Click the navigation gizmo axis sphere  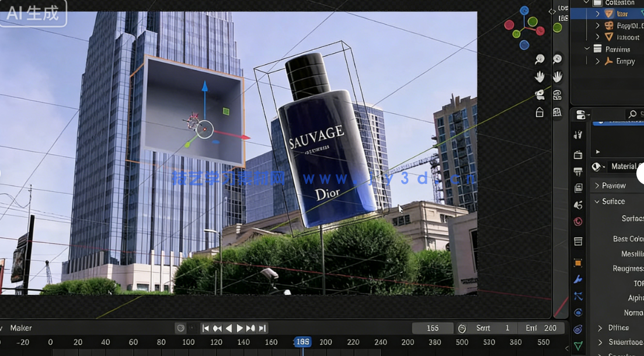coord(524,27)
